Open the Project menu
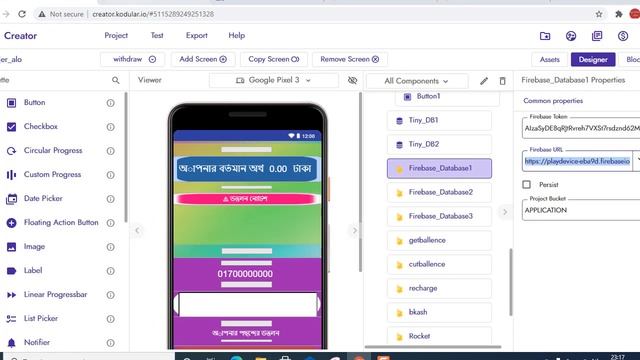 pos(116,36)
